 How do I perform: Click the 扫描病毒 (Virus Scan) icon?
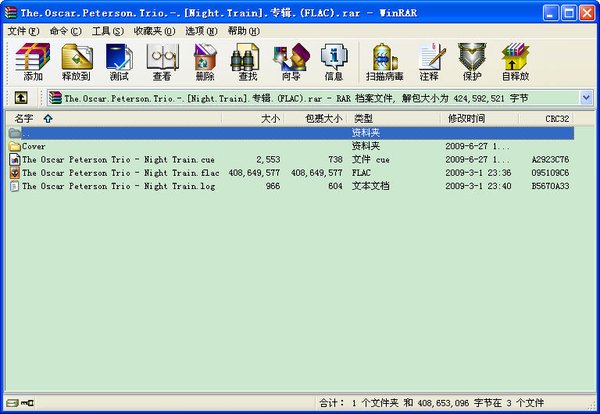[385, 62]
